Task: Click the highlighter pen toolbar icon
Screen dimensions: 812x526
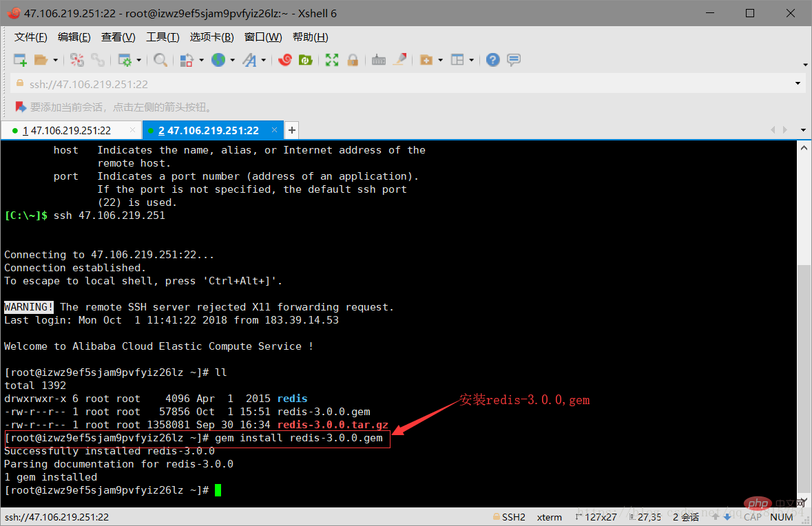Action: coord(399,60)
